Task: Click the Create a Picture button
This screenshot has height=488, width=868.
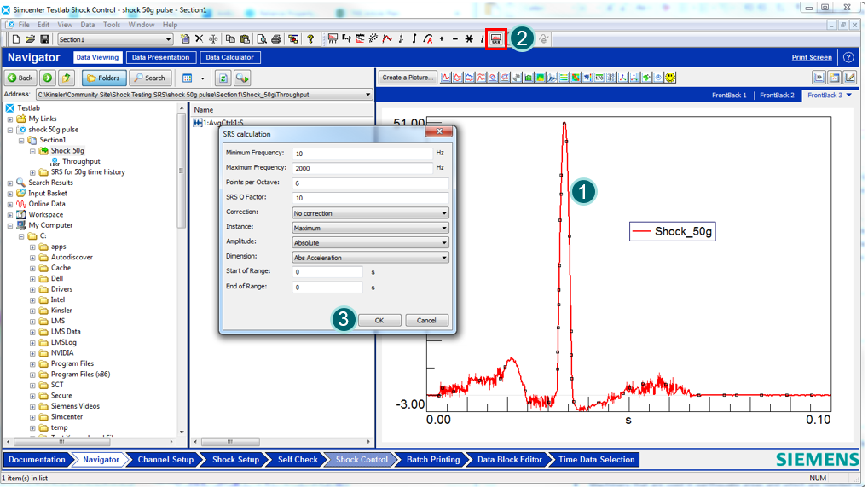Action: pos(408,78)
